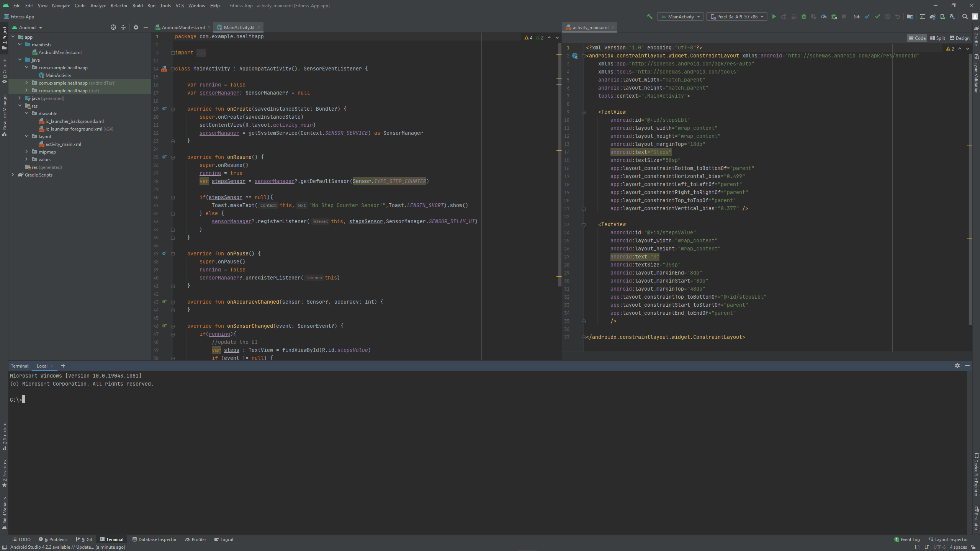Open the Android Profiler gauge icon

(824, 16)
